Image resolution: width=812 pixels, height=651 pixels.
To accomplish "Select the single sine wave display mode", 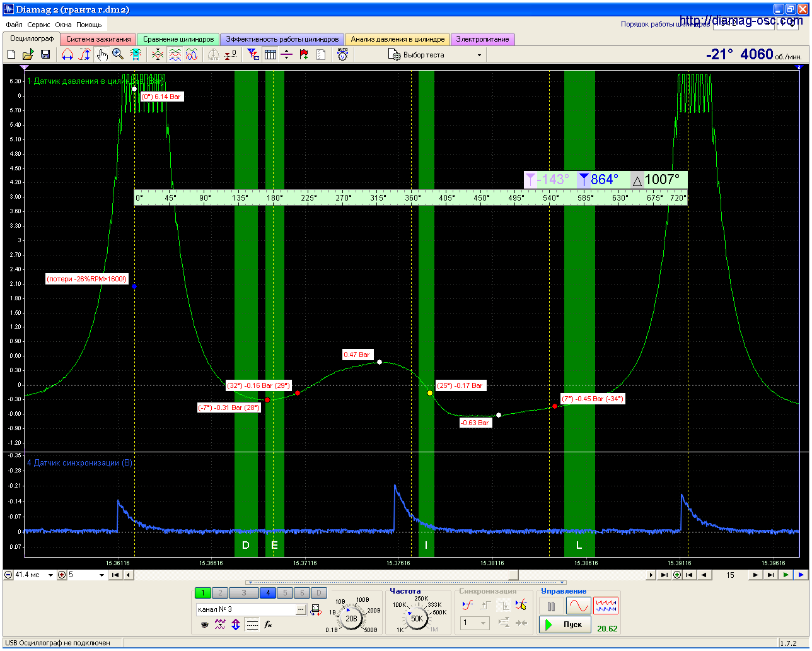I will [x=579, y=606].
